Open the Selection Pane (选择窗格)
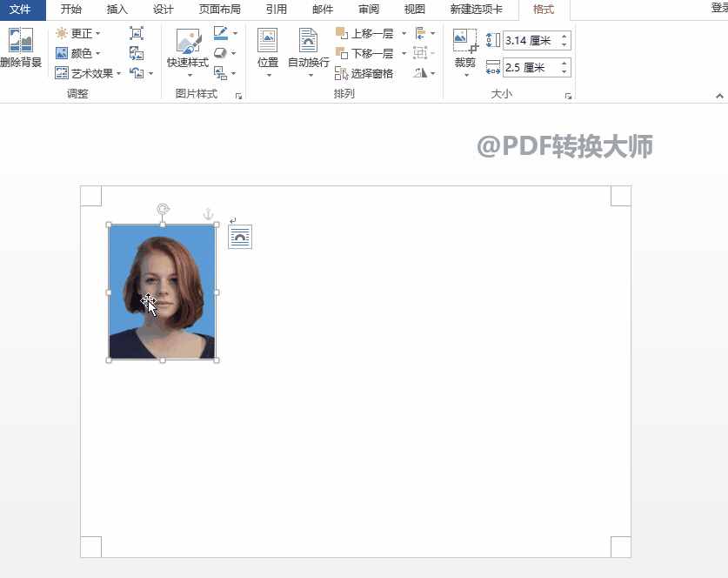This screenshot has height=578, width=728. point(364,74)
